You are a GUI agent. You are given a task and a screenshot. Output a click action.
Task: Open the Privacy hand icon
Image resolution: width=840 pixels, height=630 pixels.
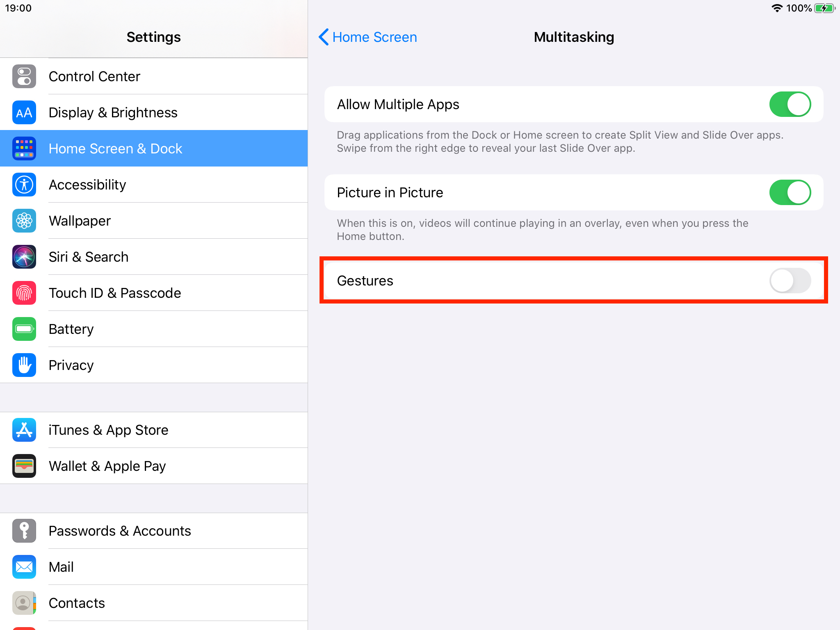tap(24, 365)
